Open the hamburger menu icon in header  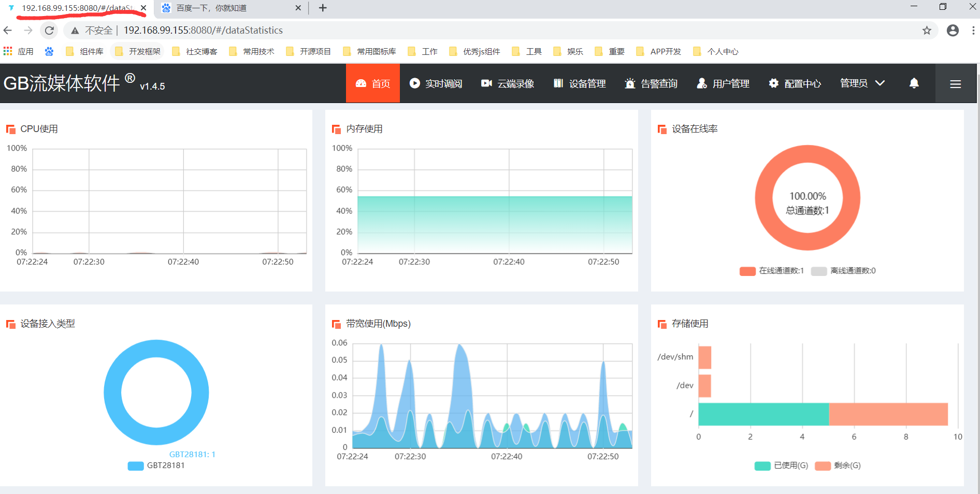pos(956,84)
